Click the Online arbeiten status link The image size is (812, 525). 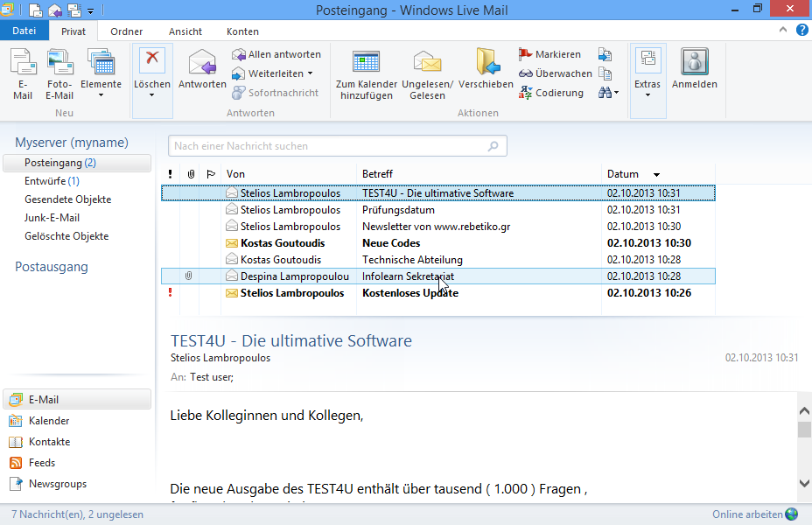point(747,514)
